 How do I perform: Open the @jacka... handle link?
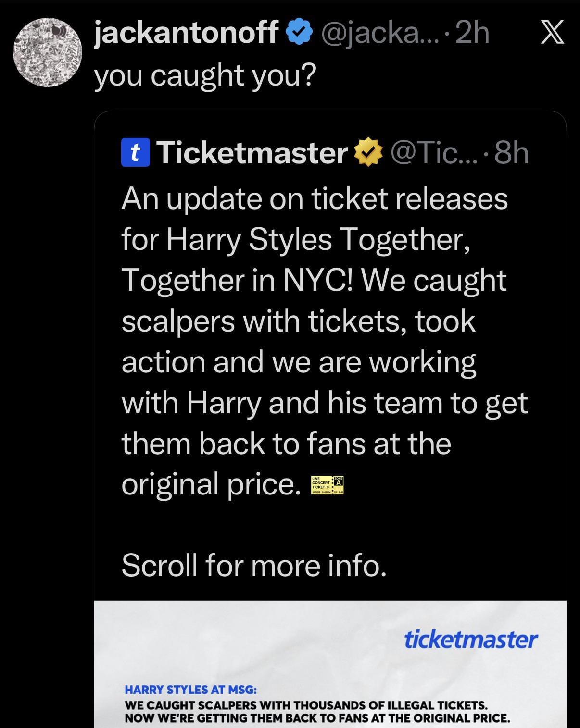pyautogui.click(x=376, y=33)
